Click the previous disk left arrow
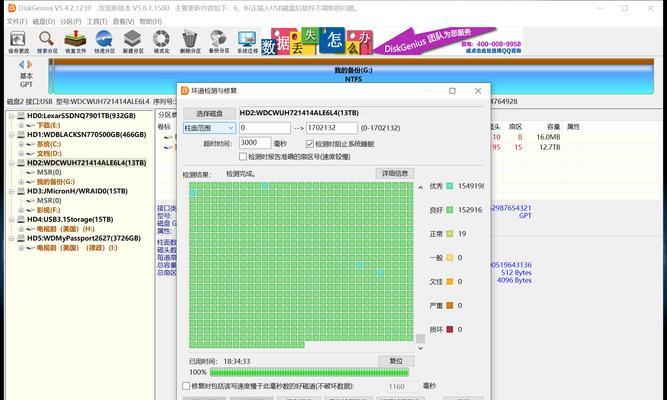This screenshot has height=400, width=667. 21,65
